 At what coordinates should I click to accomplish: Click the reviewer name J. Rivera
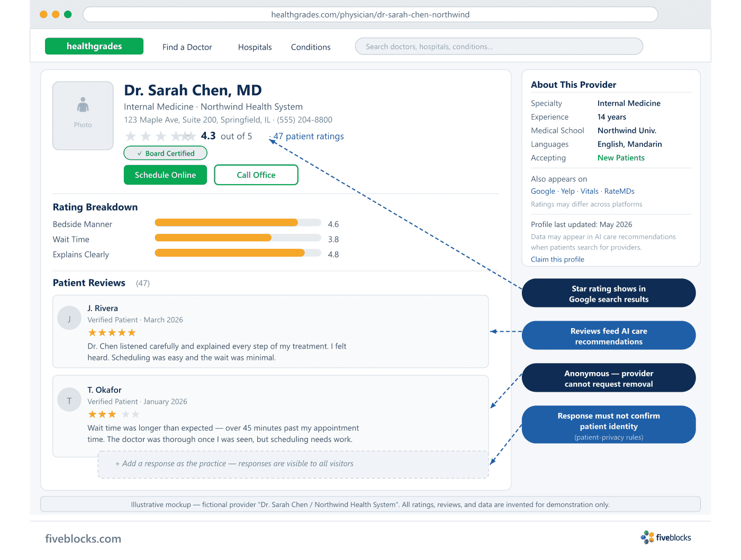[x=103, y=308]
